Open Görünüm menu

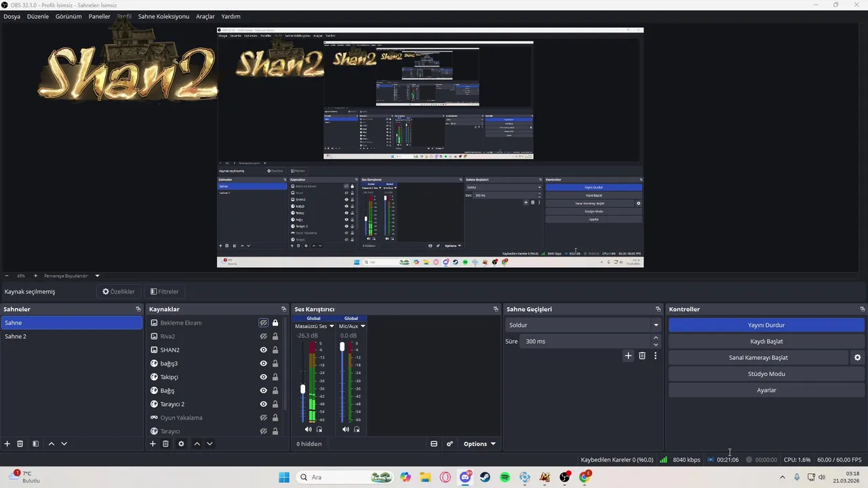(68, 16)
